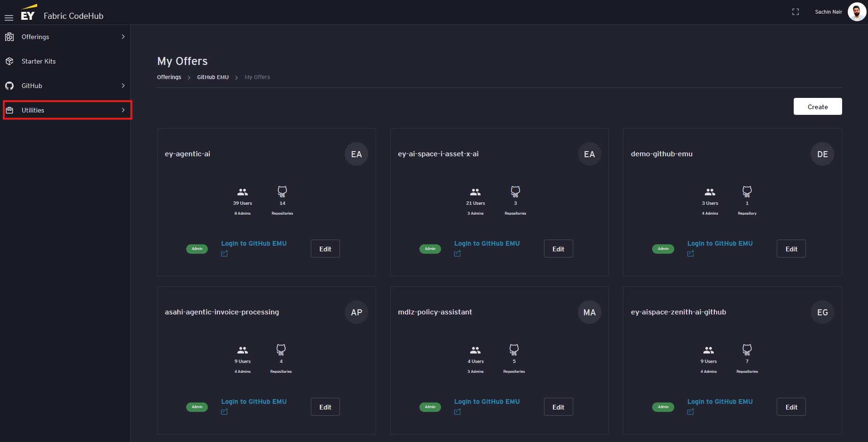Screen dimensions: 868x442
Task: Toggle fullscreen mode icon
Action: click(x=795, y=12)
